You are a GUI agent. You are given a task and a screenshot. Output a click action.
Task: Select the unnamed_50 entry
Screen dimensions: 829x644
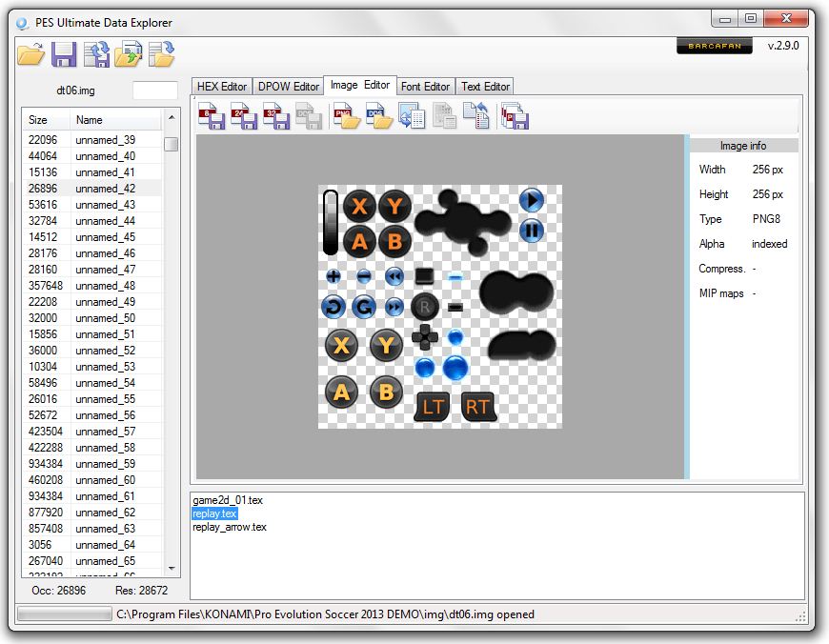click(92, 318)
